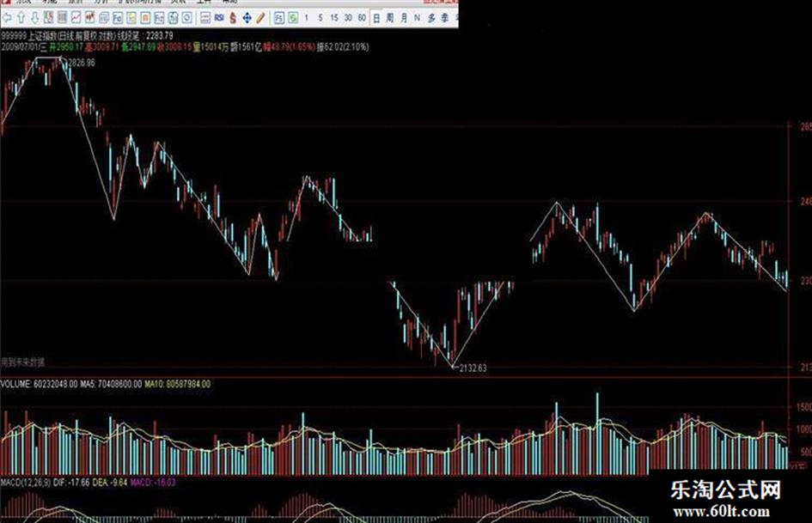Open the candlestick chart icon
The image size is (812, 523).
pyautogui.click(x=90, y=18)
